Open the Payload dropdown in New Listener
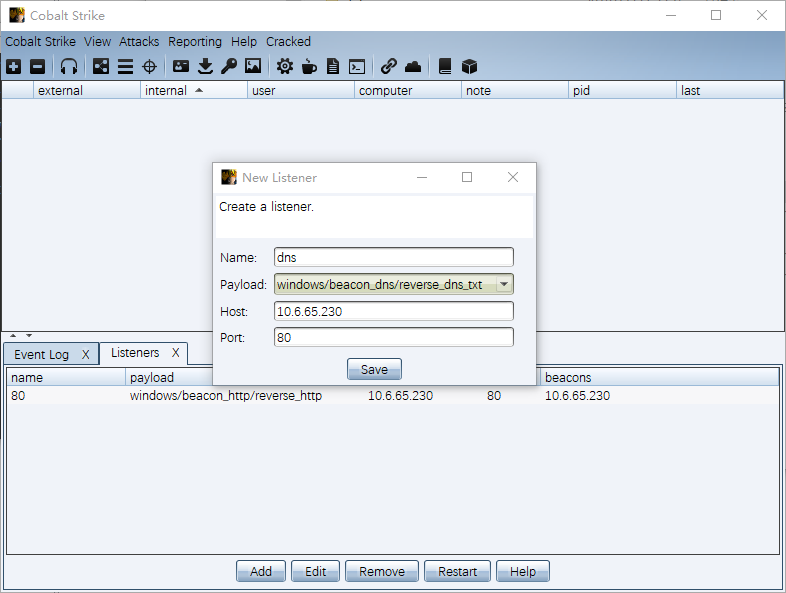Image resolution: width=786 pixels, height=593 pixels. 504,284
